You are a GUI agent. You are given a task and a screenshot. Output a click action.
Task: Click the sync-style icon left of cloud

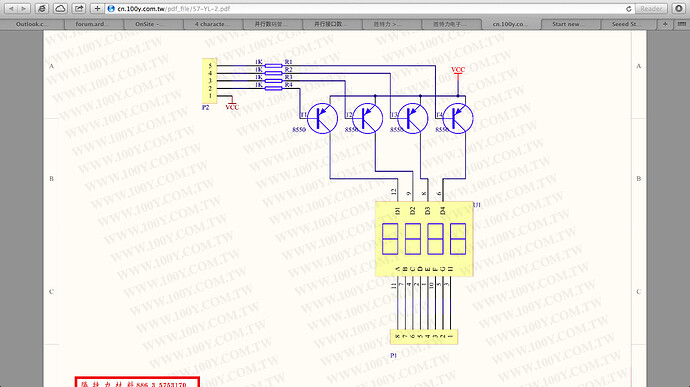pyautogui.click(x=42, y=8)
